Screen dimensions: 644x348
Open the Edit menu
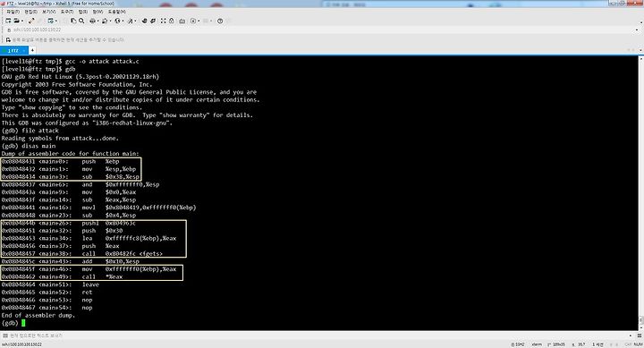pyautogui.click(x=30, y=12)
